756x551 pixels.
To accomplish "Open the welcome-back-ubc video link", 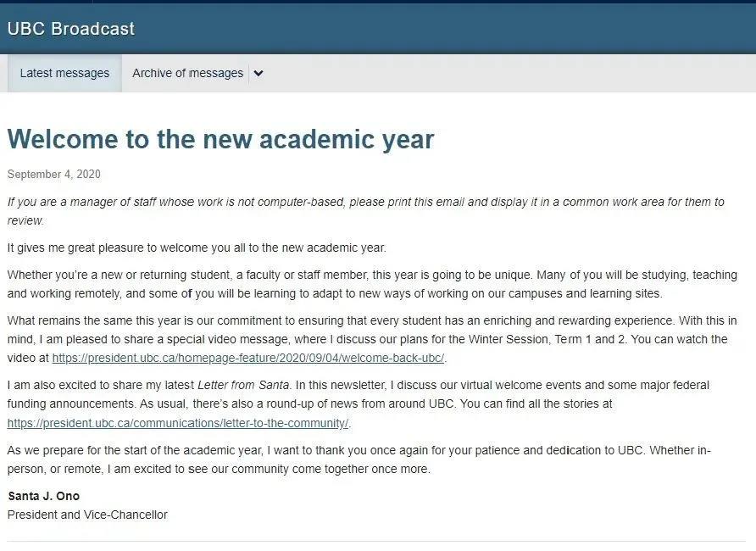I will click(247, 359).
